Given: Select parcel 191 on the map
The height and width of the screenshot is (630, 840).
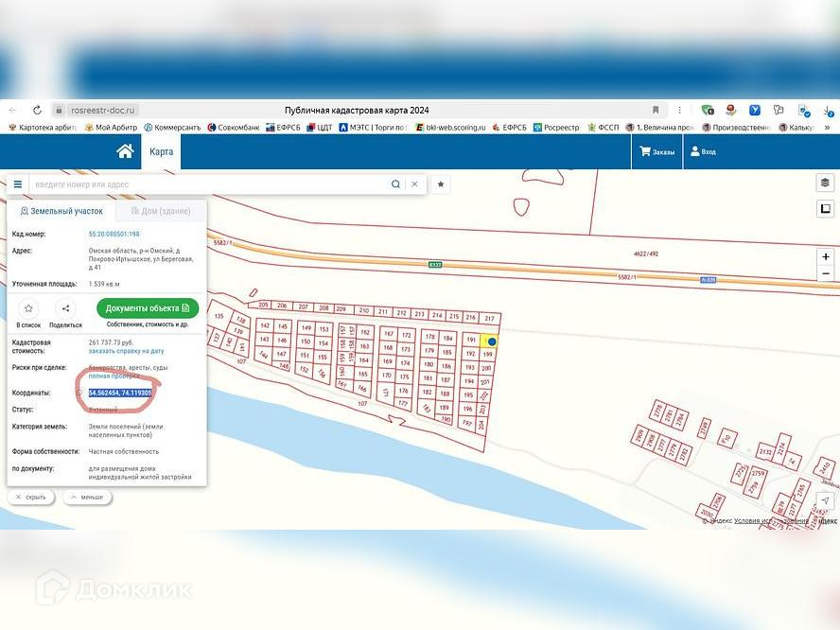Looking at the screenshot, I should 471,340.
